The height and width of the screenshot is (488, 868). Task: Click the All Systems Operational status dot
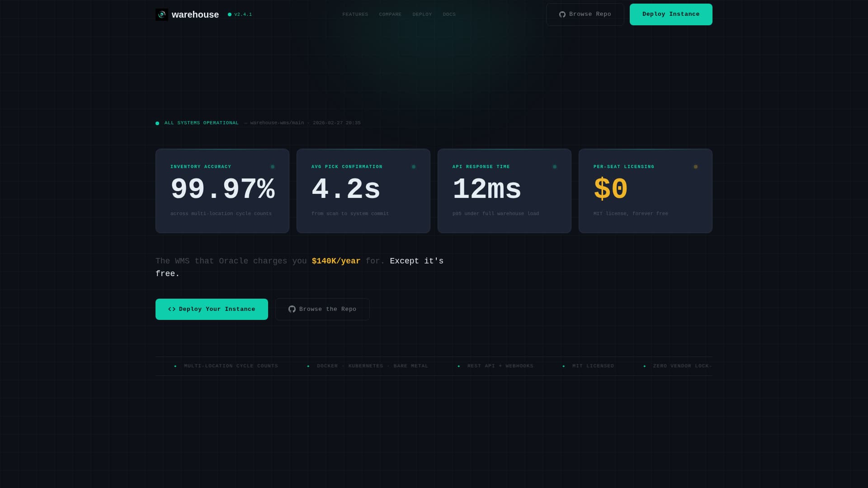(157, 123)
